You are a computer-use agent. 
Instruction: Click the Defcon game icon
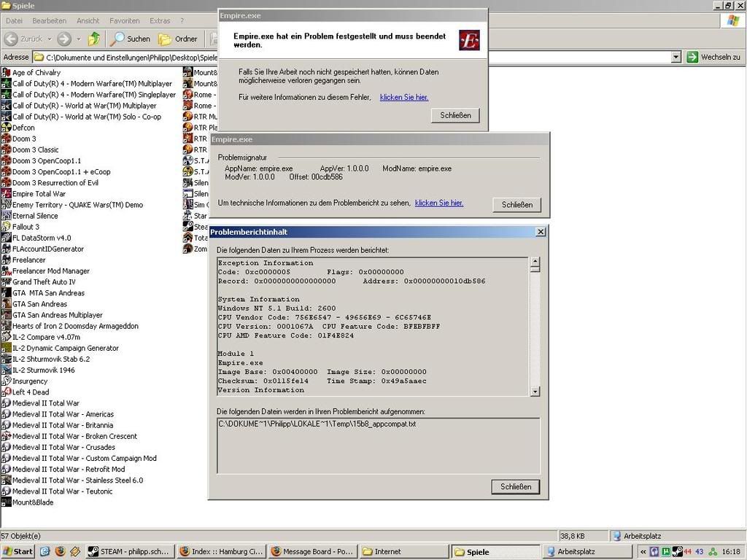[6, 128]
